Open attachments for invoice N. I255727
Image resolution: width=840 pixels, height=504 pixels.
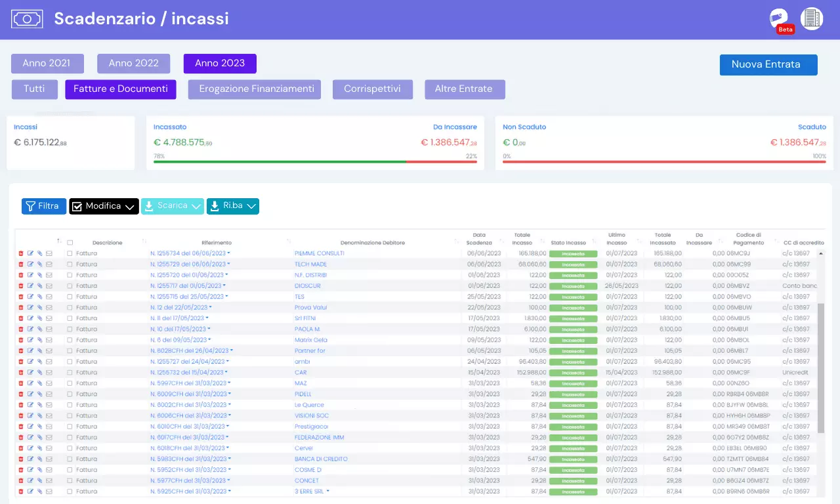(39, 362)
